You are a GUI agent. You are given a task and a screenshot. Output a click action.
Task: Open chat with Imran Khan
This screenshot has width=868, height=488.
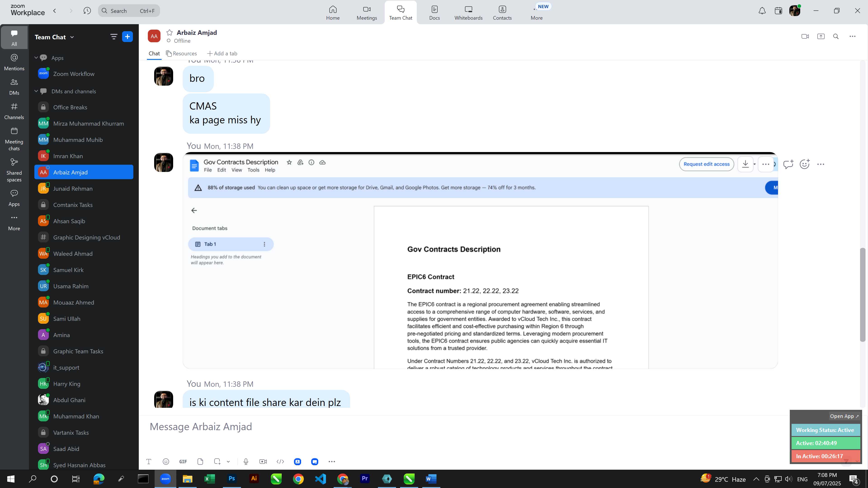click(84, 156)
